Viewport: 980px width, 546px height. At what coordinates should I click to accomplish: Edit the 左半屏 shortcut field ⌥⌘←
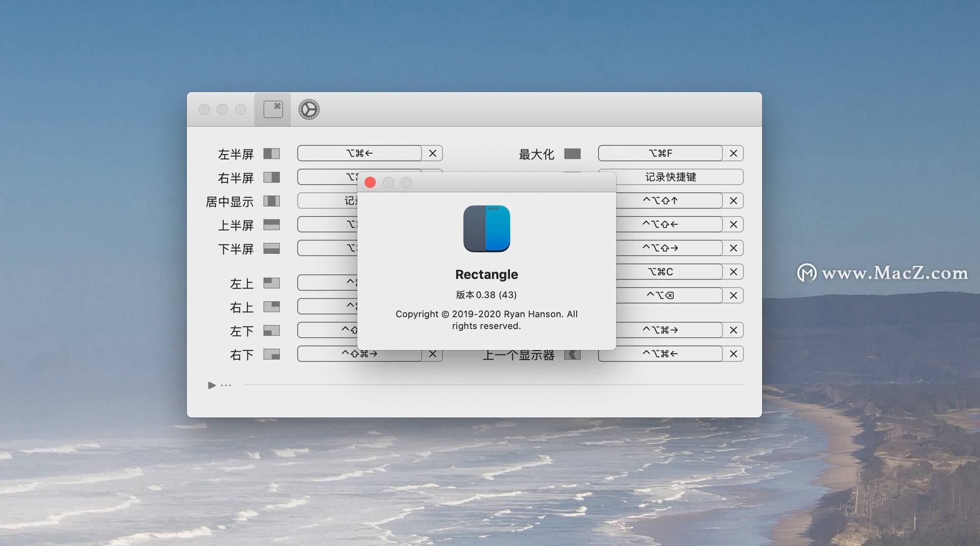(x=360, y=153)
